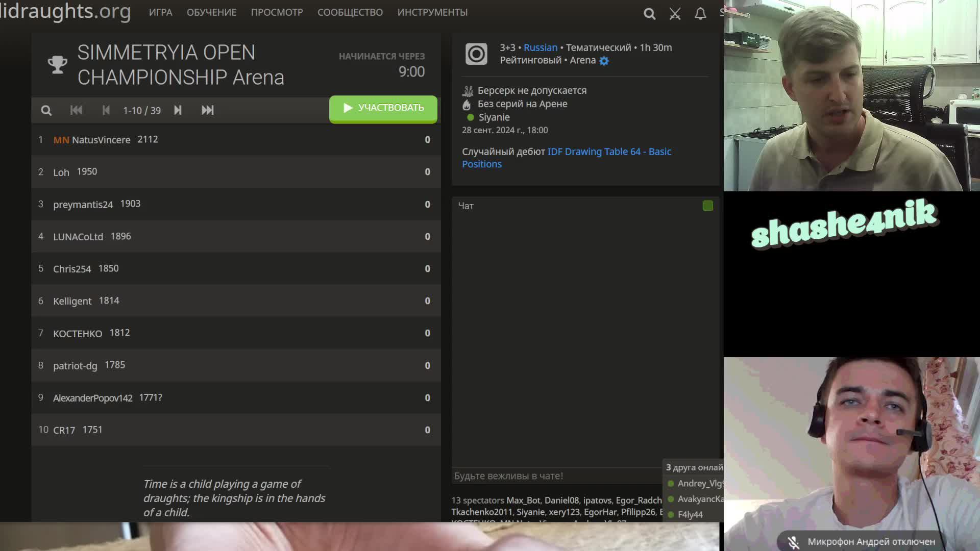Open the site-wide search icon

(649, 14)
